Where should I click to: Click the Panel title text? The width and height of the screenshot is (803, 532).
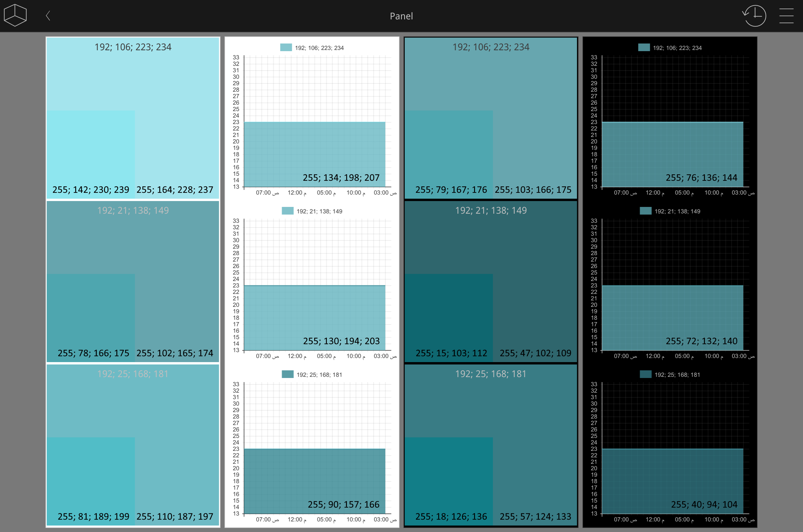pyautogui.click(x=401, y=16)
